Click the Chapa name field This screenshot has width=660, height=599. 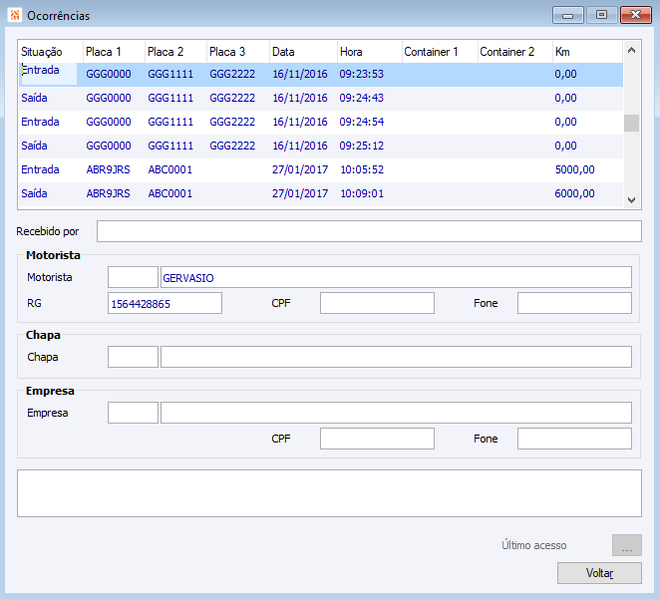click(x=396, y=357)
